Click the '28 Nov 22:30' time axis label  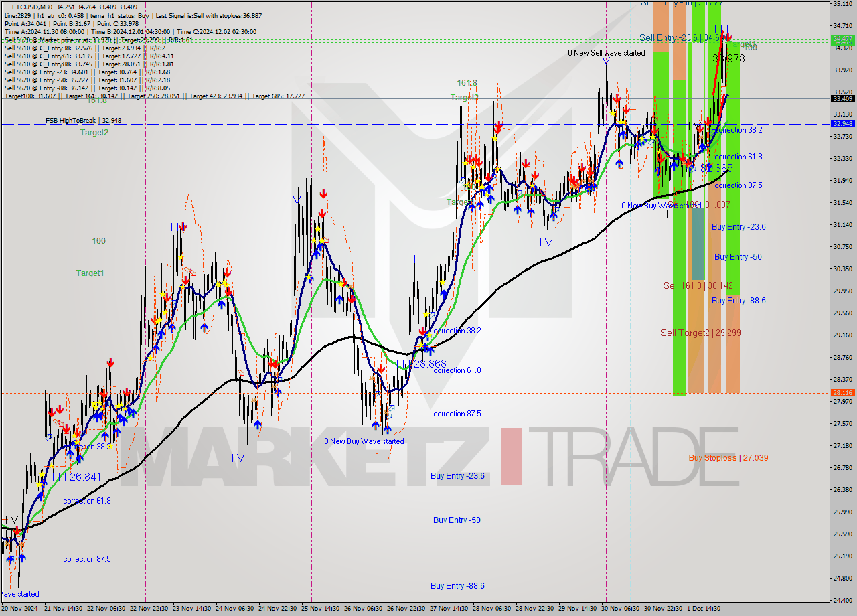tap(535, 609)
